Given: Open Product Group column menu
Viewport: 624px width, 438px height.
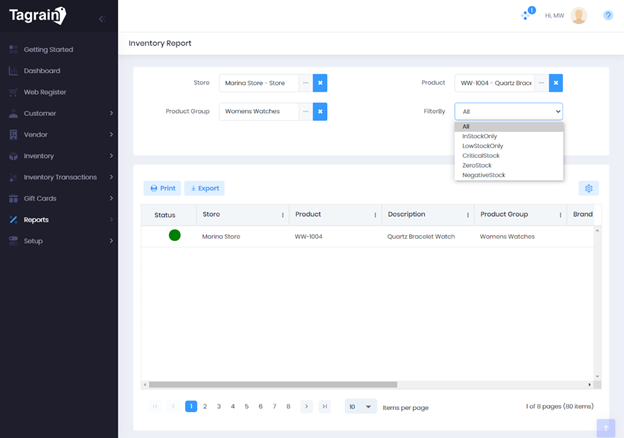Looking at the screenshot, I should coord(560,215).
